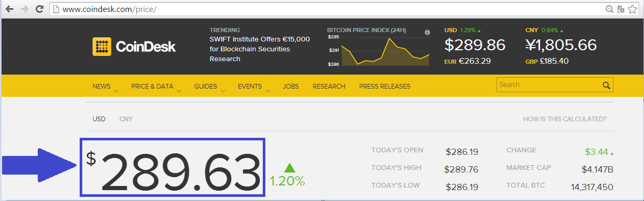Click the CoinDesk logo
This screenshot has width=644, height=201.
coord(134,47)
